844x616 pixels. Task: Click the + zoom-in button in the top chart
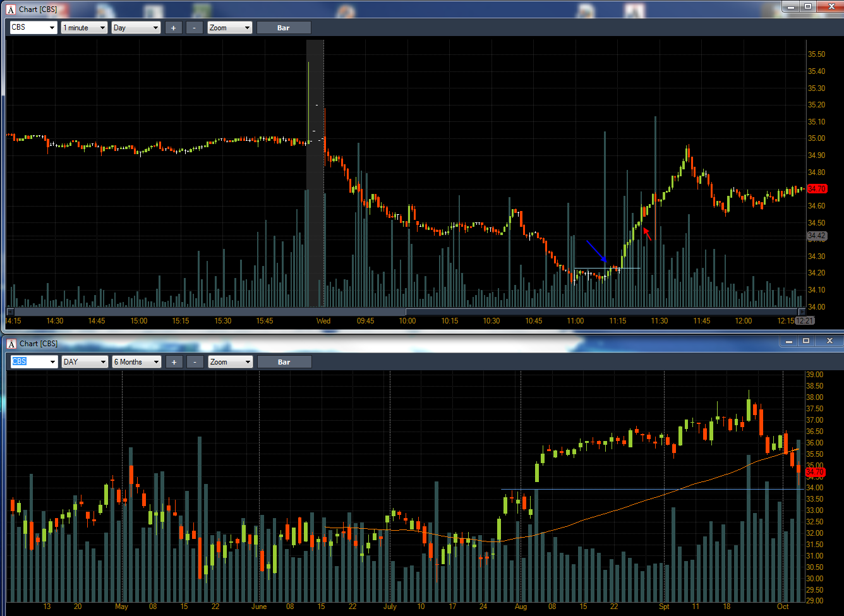(174, 28)
